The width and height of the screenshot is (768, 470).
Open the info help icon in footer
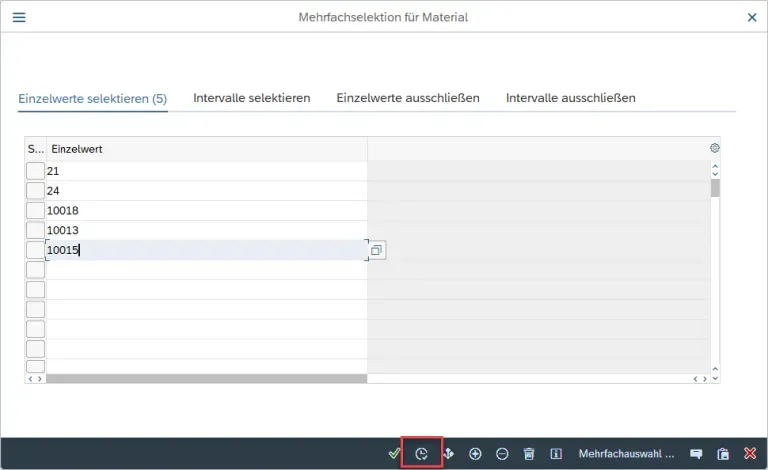point(557,454)
